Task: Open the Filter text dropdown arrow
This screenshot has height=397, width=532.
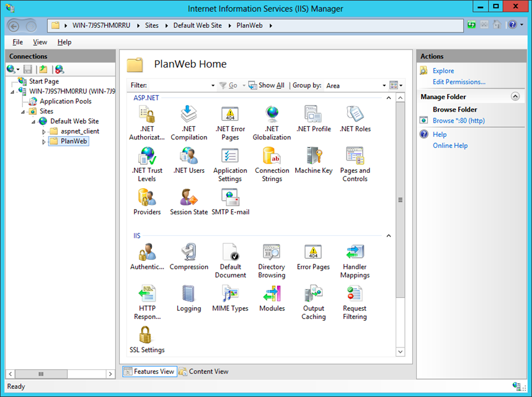Action: 213,85
